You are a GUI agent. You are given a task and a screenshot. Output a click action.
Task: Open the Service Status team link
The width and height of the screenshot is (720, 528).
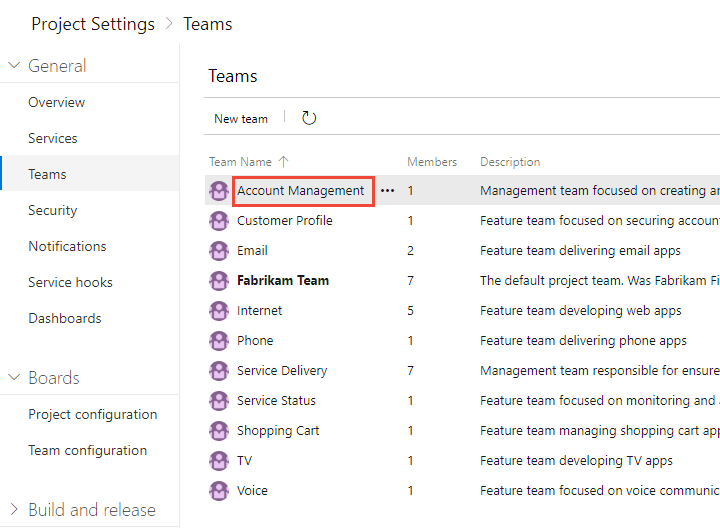pyautogui.click(x=276, y=401)
